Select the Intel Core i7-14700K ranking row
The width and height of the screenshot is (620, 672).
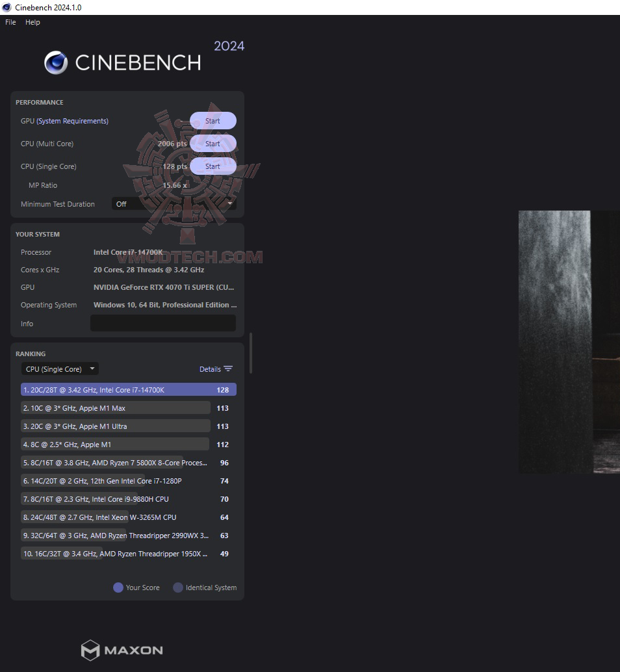pos(129,390)
